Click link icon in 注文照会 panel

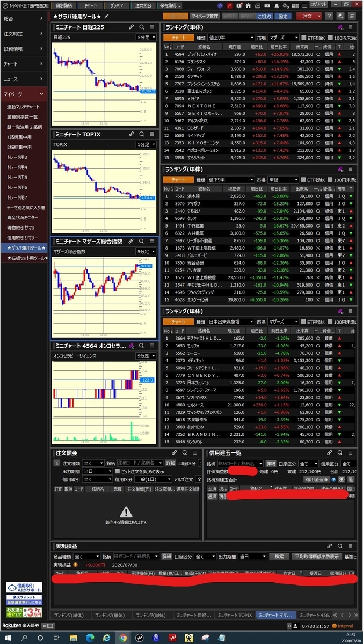[x=175, y=453]
